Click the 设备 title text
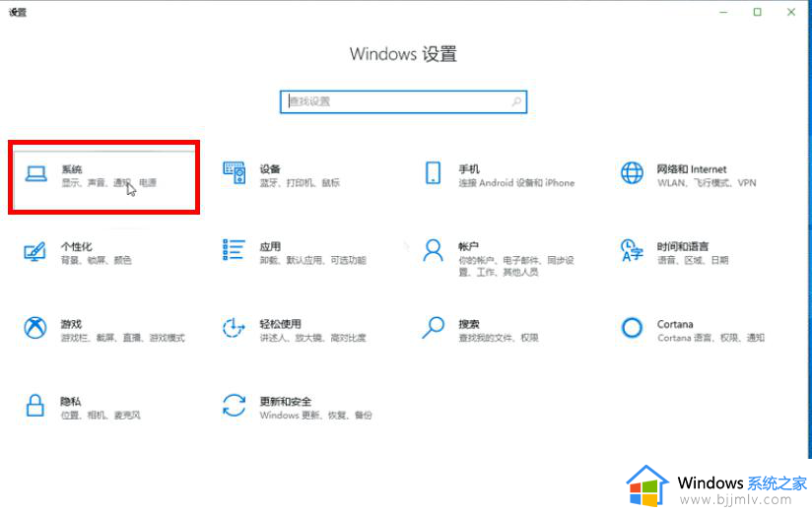Image resolution: width=812 pixels, height=513 pixels. (x=270, y=169)
